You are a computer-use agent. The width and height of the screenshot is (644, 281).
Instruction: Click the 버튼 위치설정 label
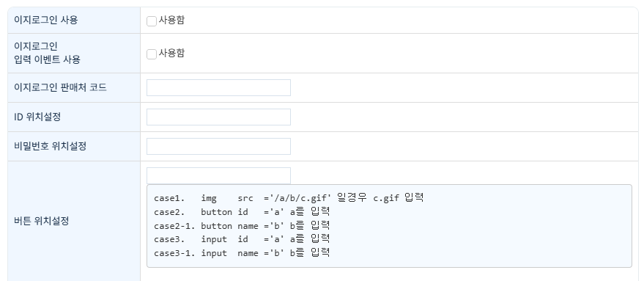42,221
